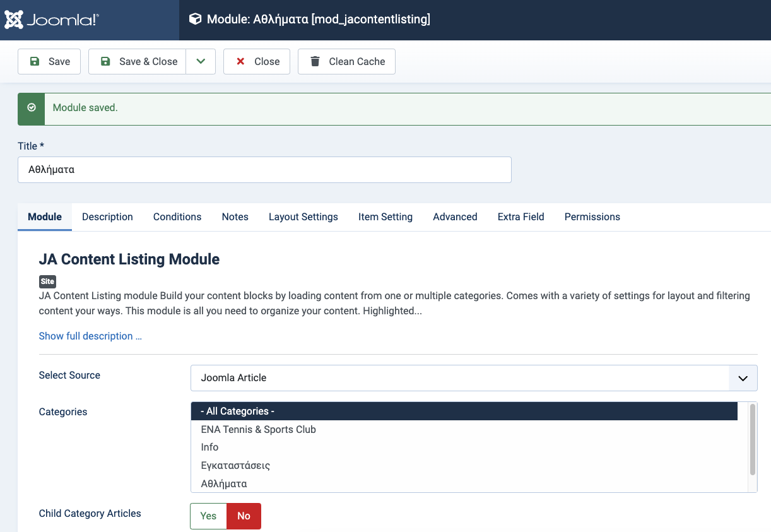The width and height of the screenshot is (771, 532).
Task: Click the module cube icon in header
Action: (x=196, y=20)
